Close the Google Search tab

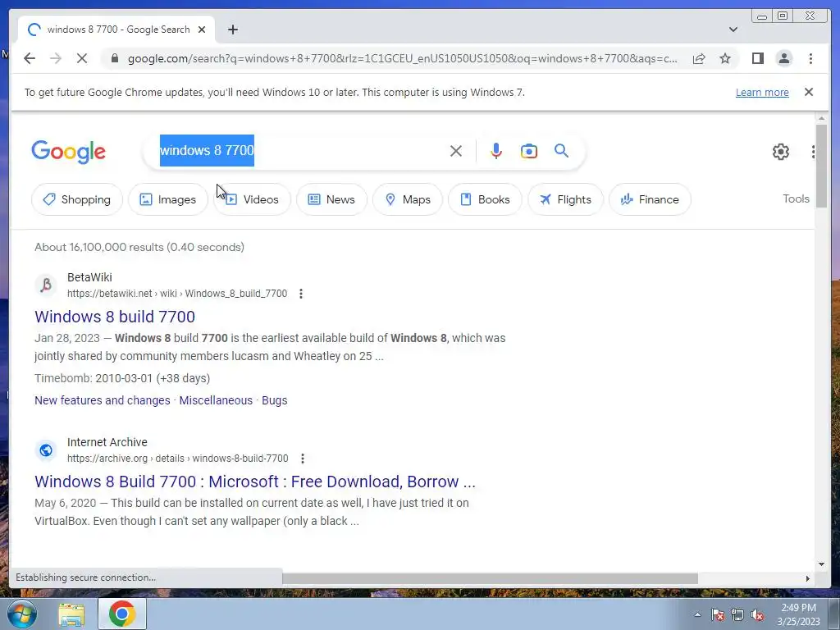[x=202, y=30]
